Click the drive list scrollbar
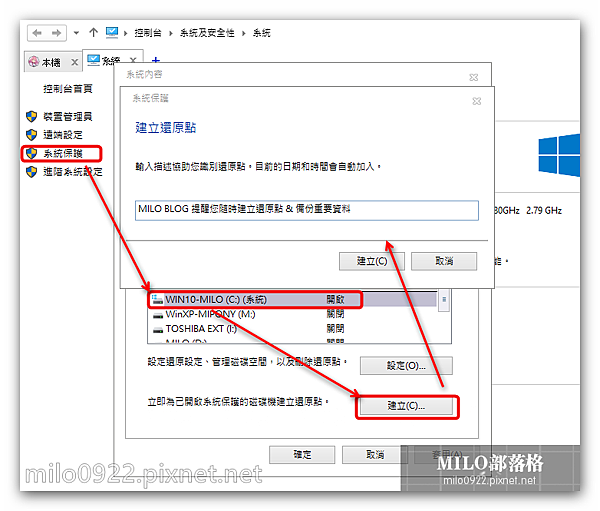This screenshot has height=511, width=600. tap(444, 300)
